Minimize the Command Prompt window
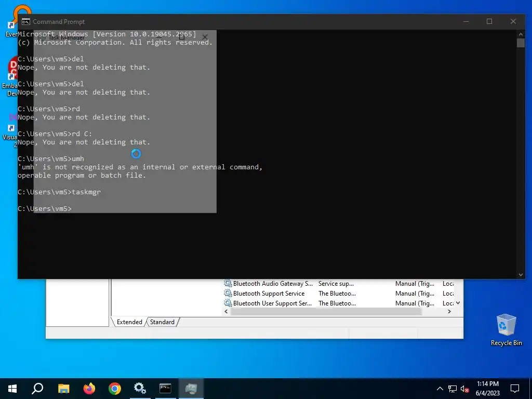Image resolution: width=532 pixels, height=399 pixels. 466,22
